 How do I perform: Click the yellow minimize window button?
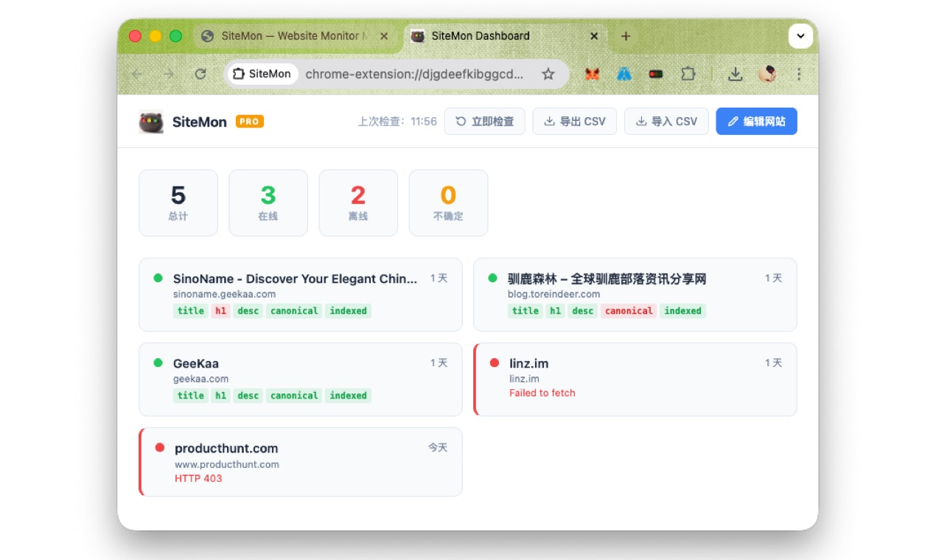[x=156, y=36]
